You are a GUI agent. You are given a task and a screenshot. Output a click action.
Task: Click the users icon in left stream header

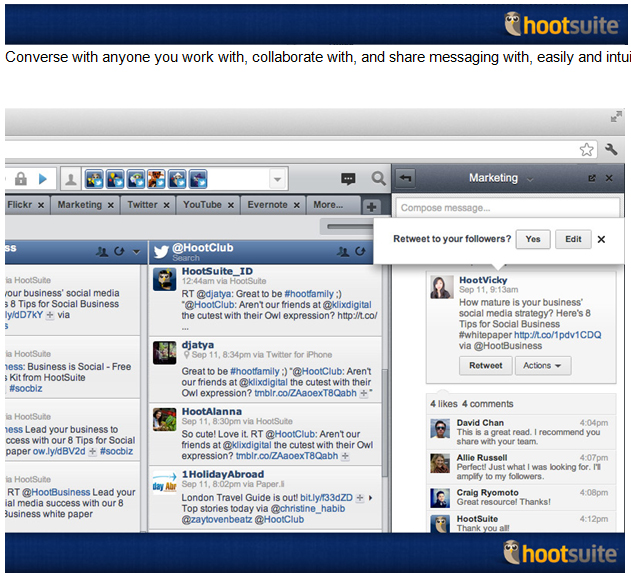tap(102, 252)
